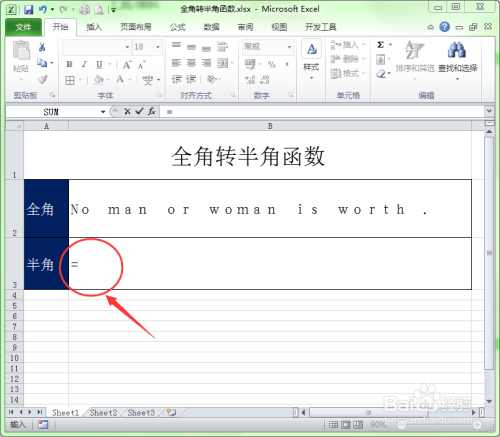This screenshot has width=500, height=437.
Task: Open Excel Help question mark
Action: pyautogui.click(x=444, y=27)
